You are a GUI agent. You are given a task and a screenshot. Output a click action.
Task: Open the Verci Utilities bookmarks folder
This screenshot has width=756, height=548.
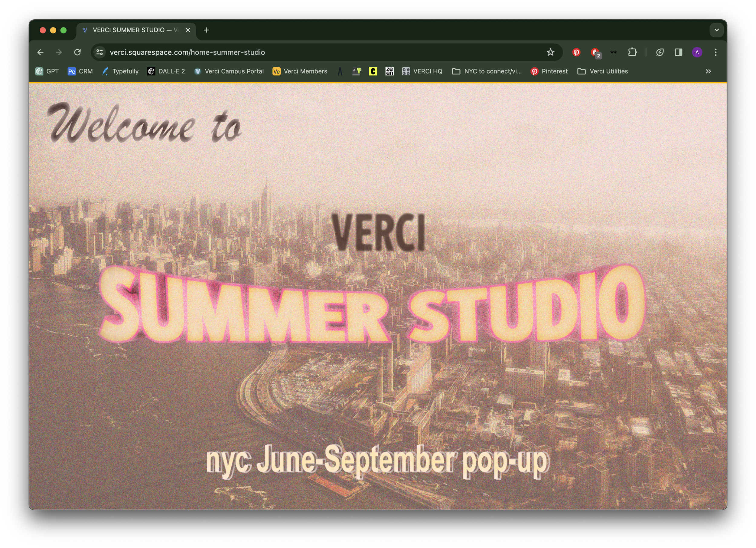[x=603, y=71]
